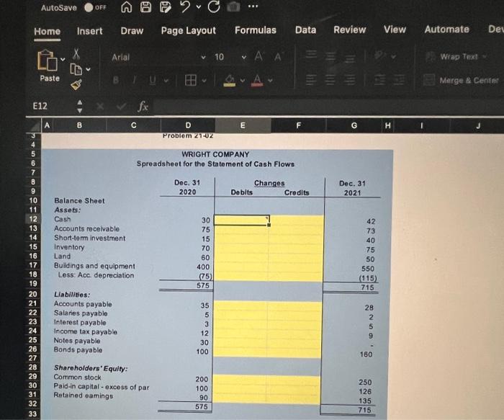The width and height of the screenshot is (504, 420).
Task: Click the Undo arrow icon
Action: coord(186,6)
